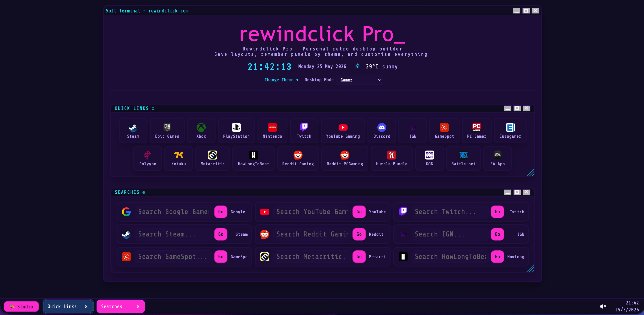This screenshot has width=644, height=315.
Task: Open the Reddit PCGaming quick link
Action: (x=345, y=158)
